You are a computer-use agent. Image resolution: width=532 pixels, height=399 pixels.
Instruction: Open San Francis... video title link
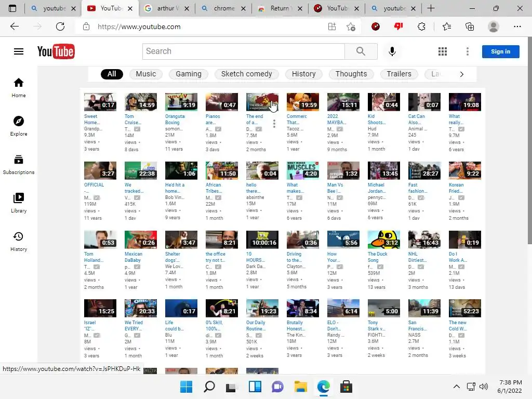pos(417,326)
